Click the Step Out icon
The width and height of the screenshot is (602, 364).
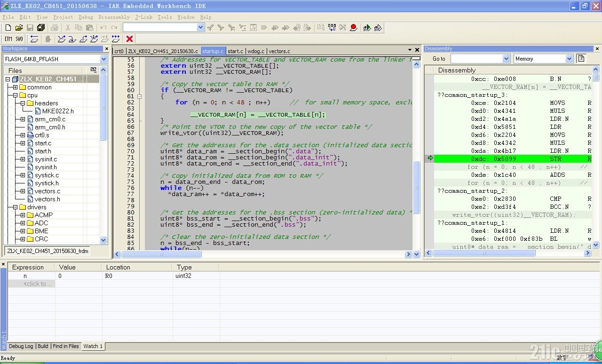point(83,39)
